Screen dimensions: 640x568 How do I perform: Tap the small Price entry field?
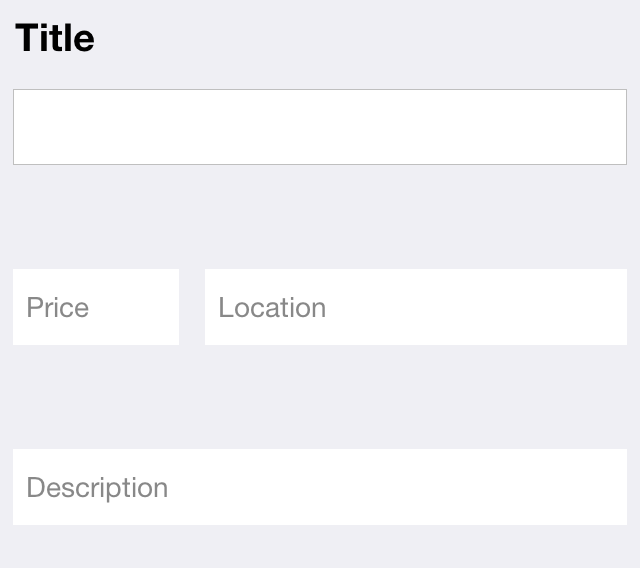(96, 307)
